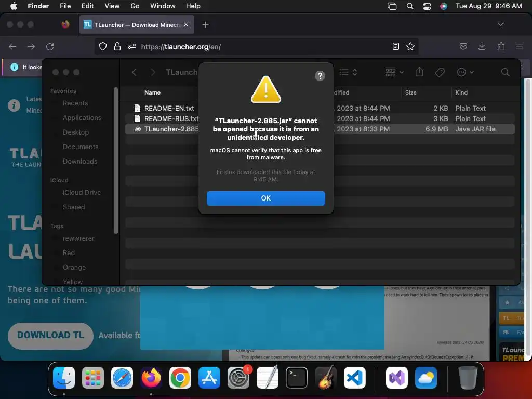Open Finder group-by dropdown
532x399 pixels.
[395, 72]
